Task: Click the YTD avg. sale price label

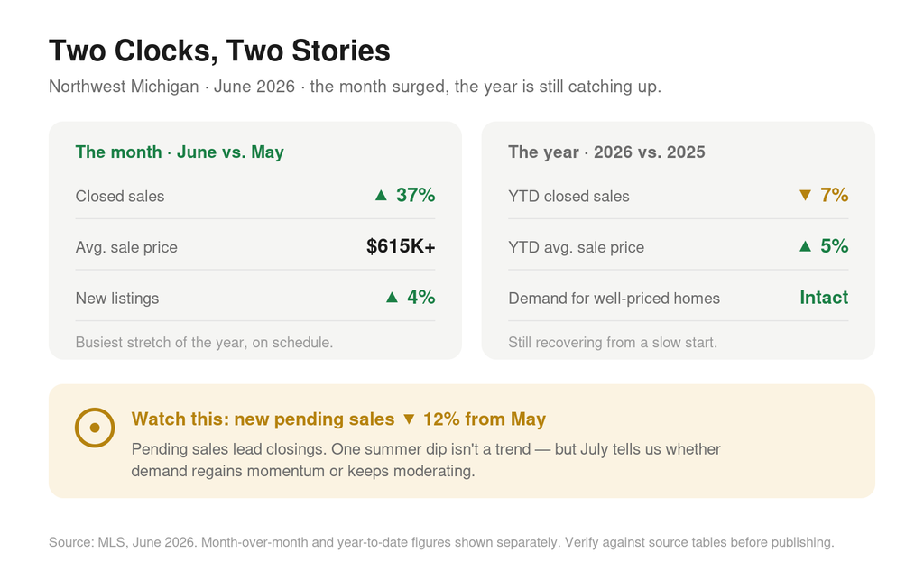Action: tap(576, 247)
